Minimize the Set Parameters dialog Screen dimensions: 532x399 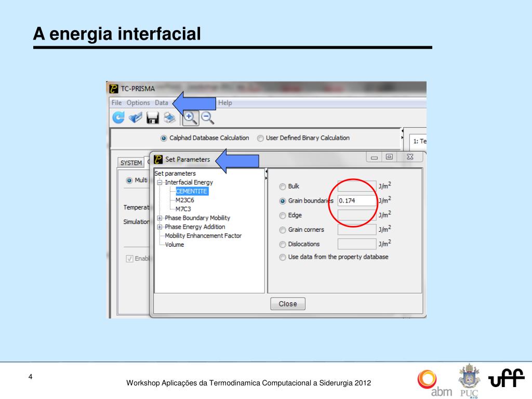pyautogui.click(x=374, y=157)
